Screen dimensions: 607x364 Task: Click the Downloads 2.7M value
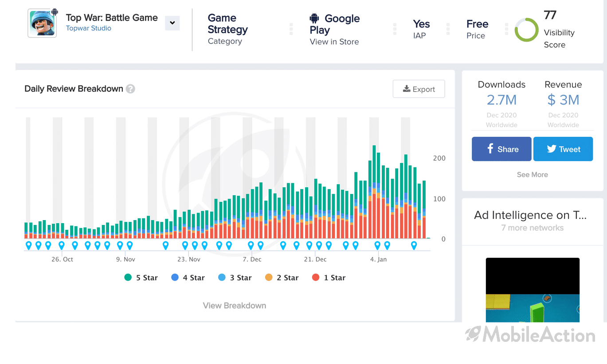click(501, 100)
